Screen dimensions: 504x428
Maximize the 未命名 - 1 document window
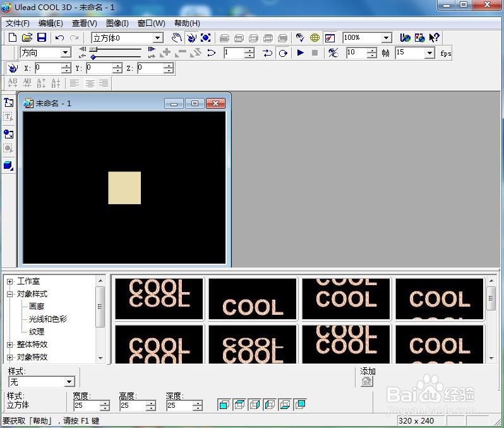tap(195, 103)
